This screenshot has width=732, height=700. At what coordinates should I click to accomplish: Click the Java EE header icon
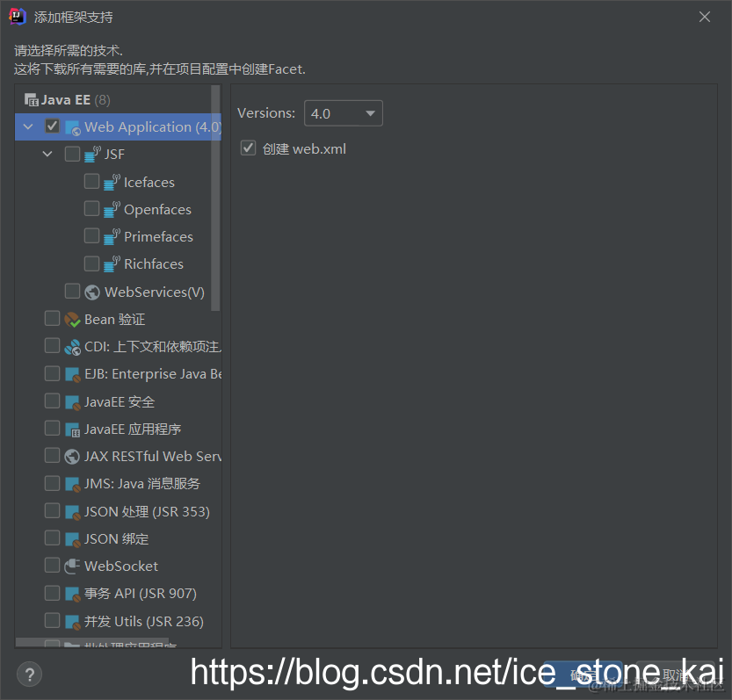(x=31, y=99)
